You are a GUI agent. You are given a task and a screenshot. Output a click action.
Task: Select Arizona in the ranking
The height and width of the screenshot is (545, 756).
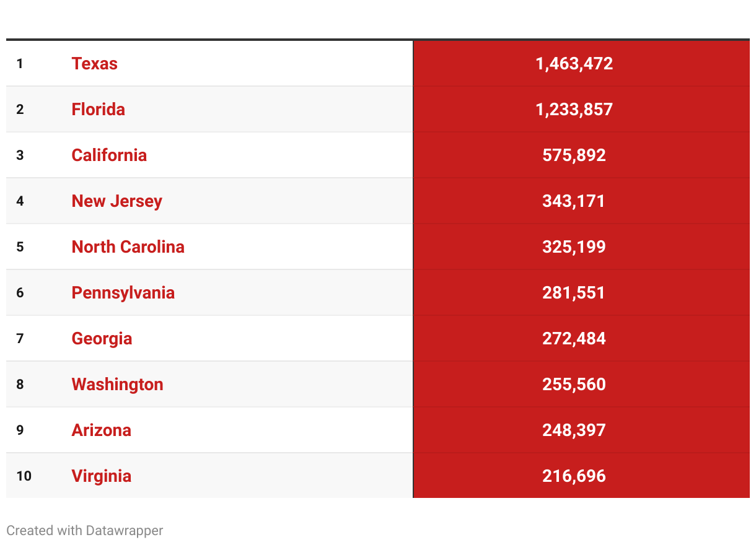click(x=101, y=430)
